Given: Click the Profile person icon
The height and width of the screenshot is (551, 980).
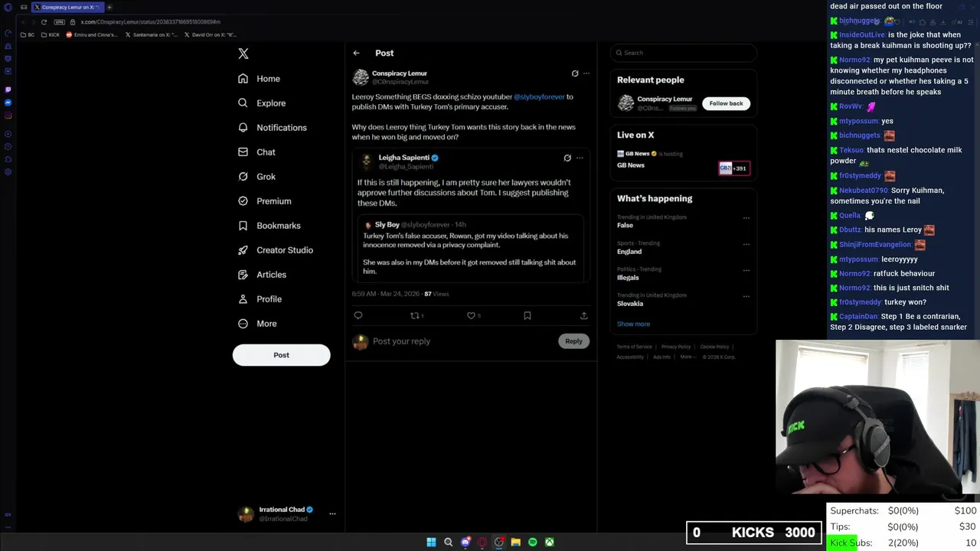Looking at the screenshot, I should [x=243, y=299].
